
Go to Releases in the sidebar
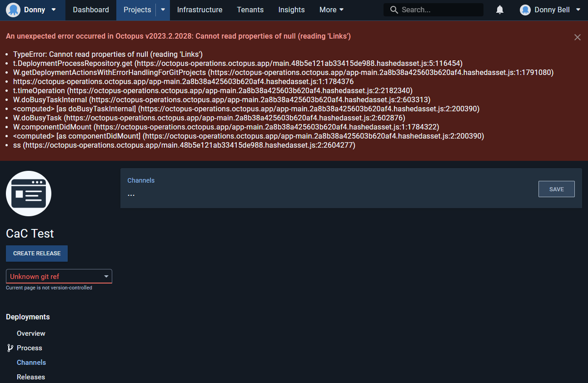point(30,377)
